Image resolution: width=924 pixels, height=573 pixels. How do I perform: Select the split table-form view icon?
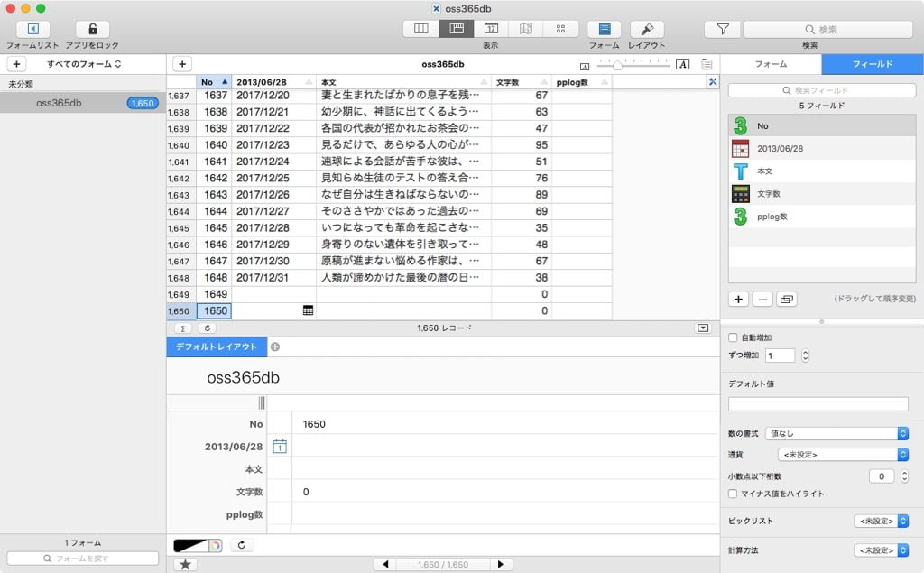(x=456, y=28)
